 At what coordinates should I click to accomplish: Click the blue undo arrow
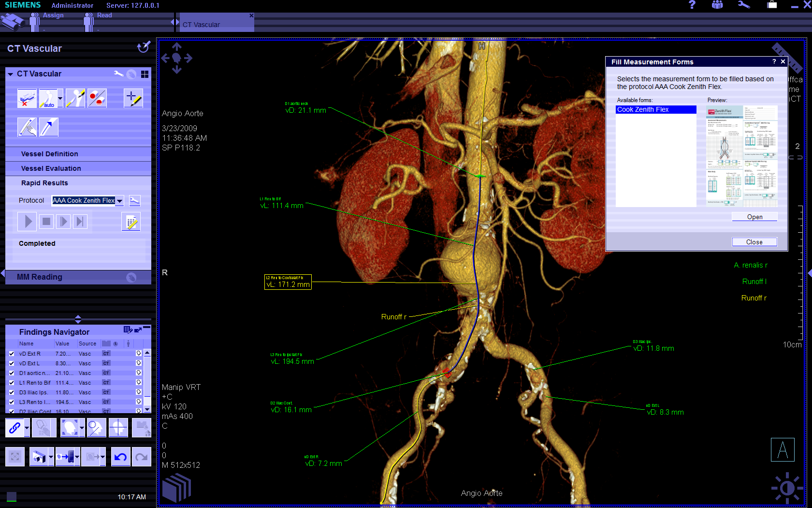121,456
